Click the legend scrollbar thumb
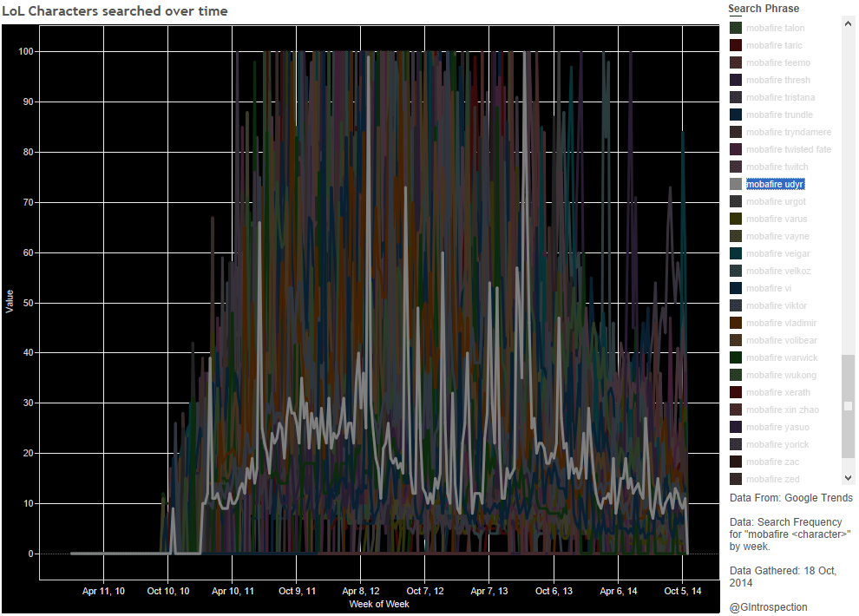Screen dimensions: 859x616 pos(848,405)
